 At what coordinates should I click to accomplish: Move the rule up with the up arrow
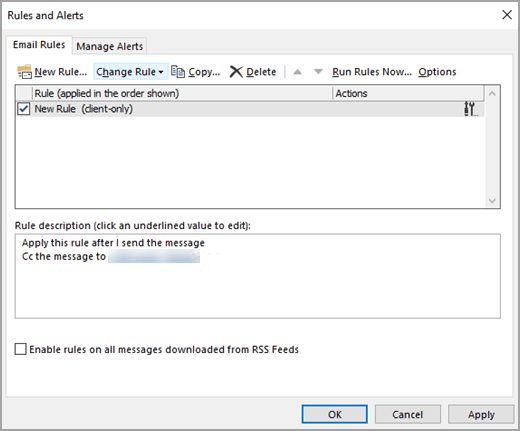[297, 72]
